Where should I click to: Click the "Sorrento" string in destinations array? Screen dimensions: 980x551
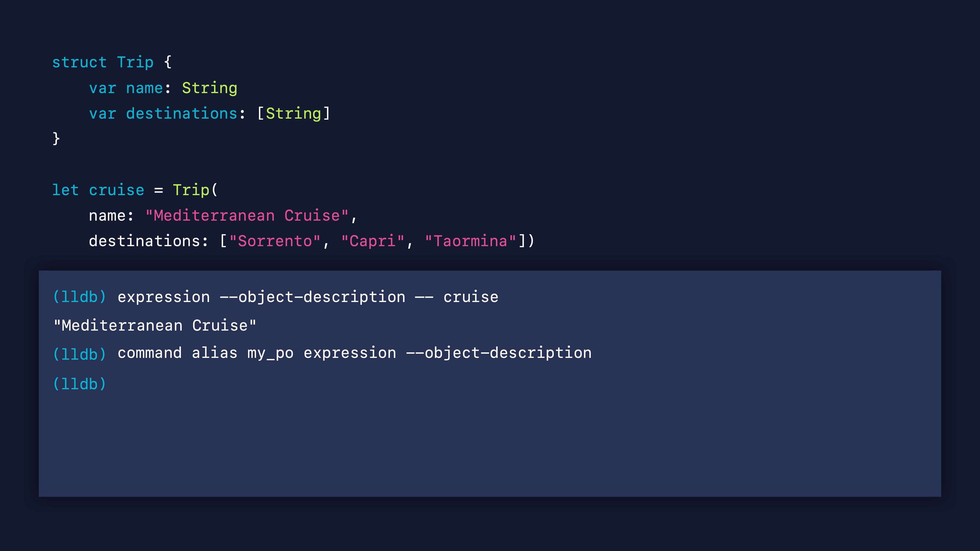pos(275,241)
